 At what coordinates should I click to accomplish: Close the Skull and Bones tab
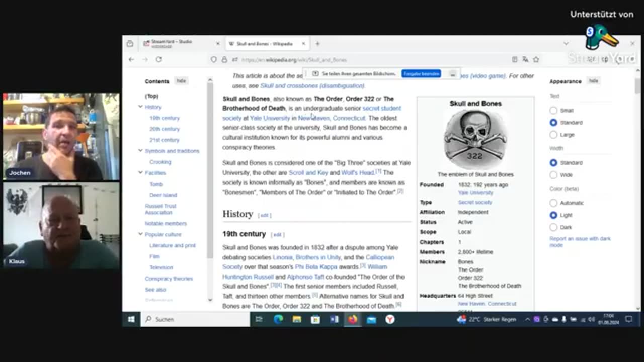(303, 44)
